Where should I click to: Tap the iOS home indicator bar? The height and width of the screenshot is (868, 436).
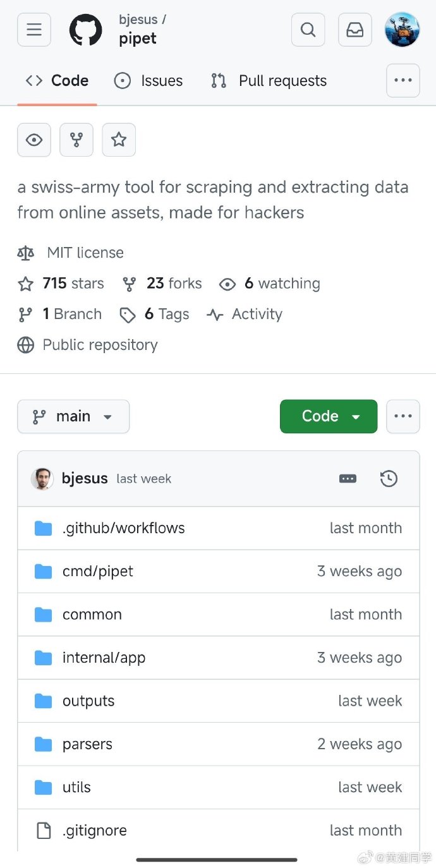coord(217,859)
